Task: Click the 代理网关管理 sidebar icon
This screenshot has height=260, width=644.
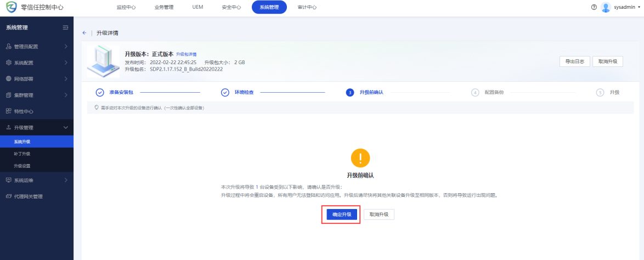Action: (8, 196)
